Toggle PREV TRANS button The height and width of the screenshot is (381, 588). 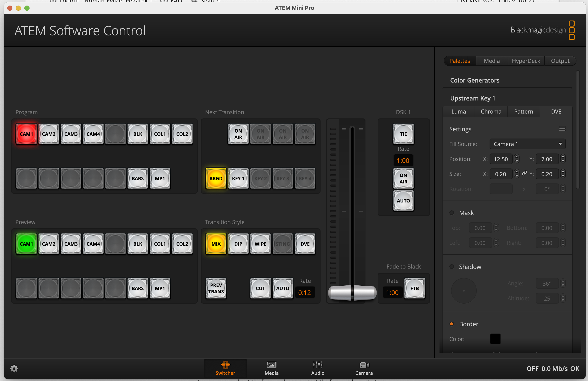coord(216,288)
